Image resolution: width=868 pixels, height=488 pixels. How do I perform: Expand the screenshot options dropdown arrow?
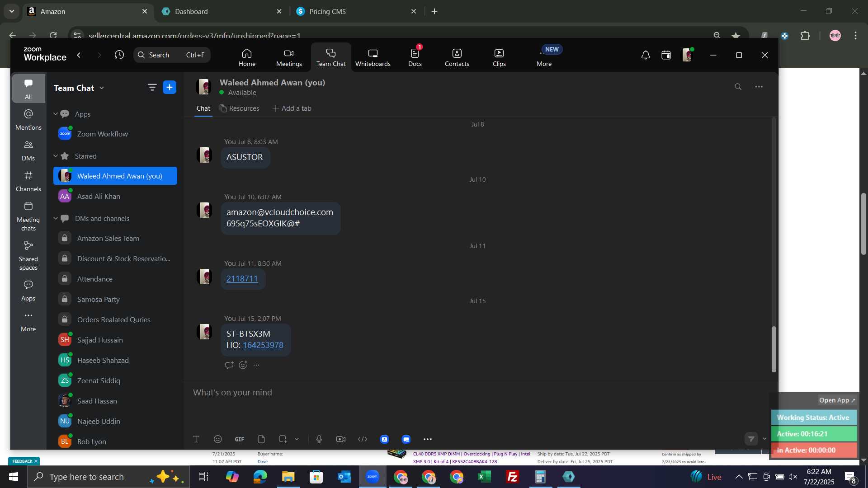297,439
